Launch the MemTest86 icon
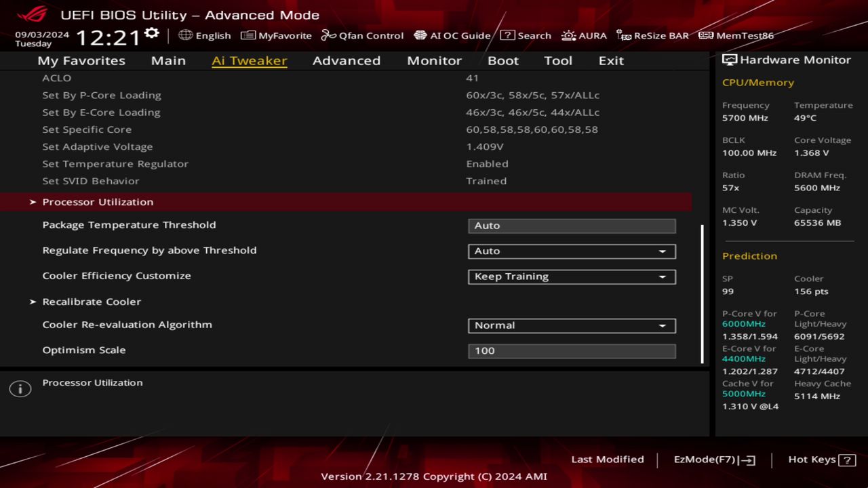 point(706,35)
